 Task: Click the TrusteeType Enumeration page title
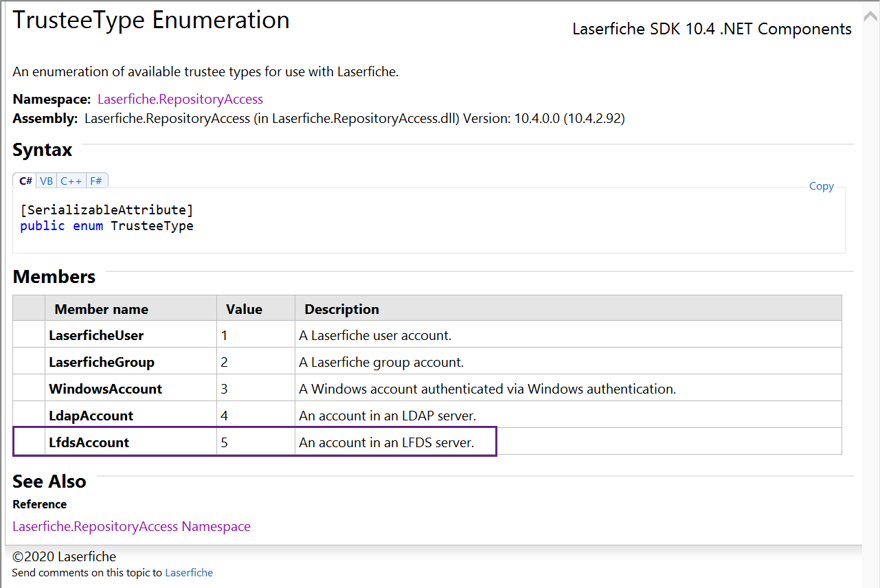point(151,20)
